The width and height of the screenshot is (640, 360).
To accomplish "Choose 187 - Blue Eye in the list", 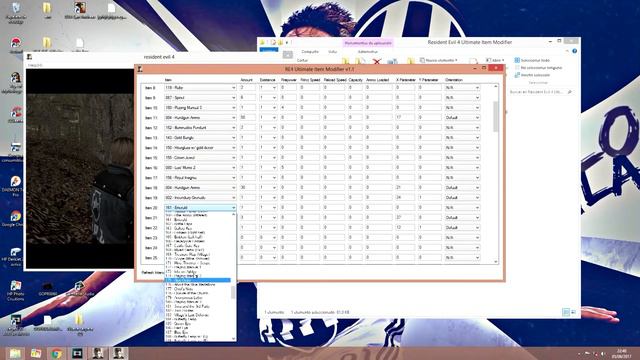I will click(198, 332).
